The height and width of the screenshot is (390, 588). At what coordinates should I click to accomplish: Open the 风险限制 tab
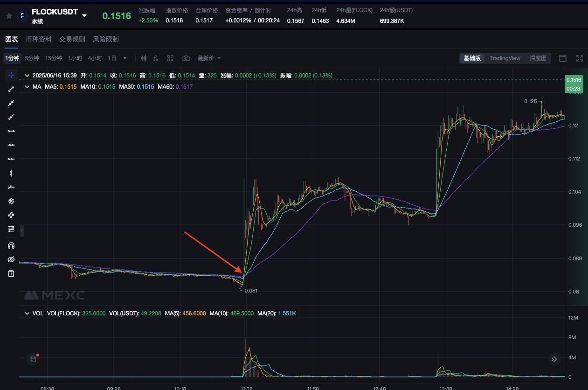(x=106, y=39)
